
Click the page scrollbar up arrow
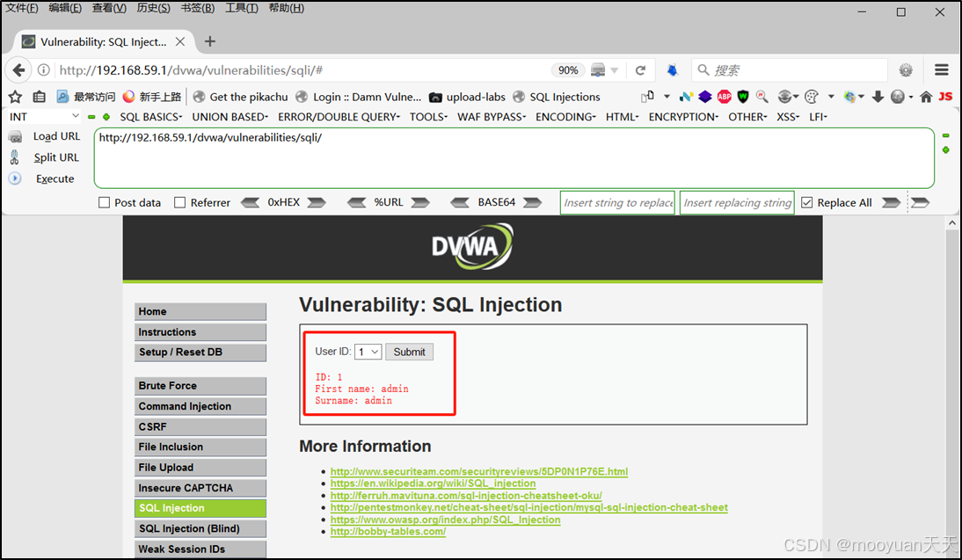tap(952, 223)
